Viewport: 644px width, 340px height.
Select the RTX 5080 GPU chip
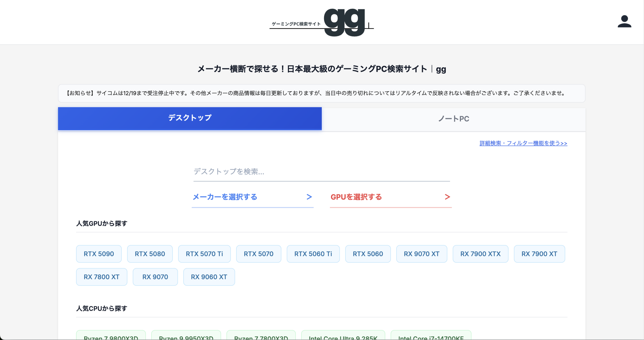tap(150, 254)
